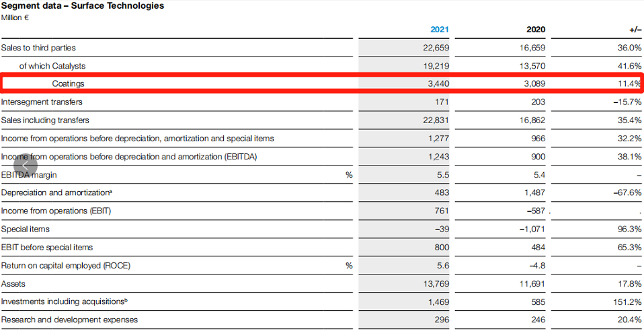Screen dimensions: 644x331
Task: Select Sales to third parties row label
Action: point(38,48)
